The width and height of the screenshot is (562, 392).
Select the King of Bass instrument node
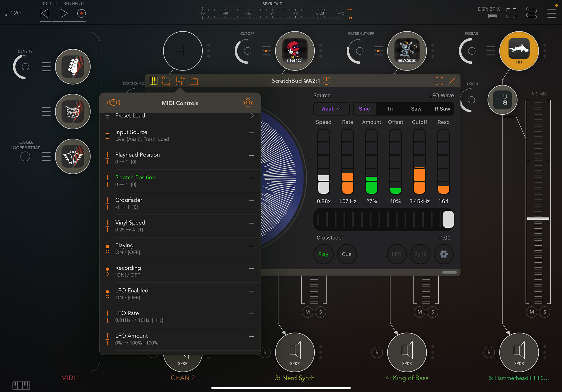coord(407,51)
